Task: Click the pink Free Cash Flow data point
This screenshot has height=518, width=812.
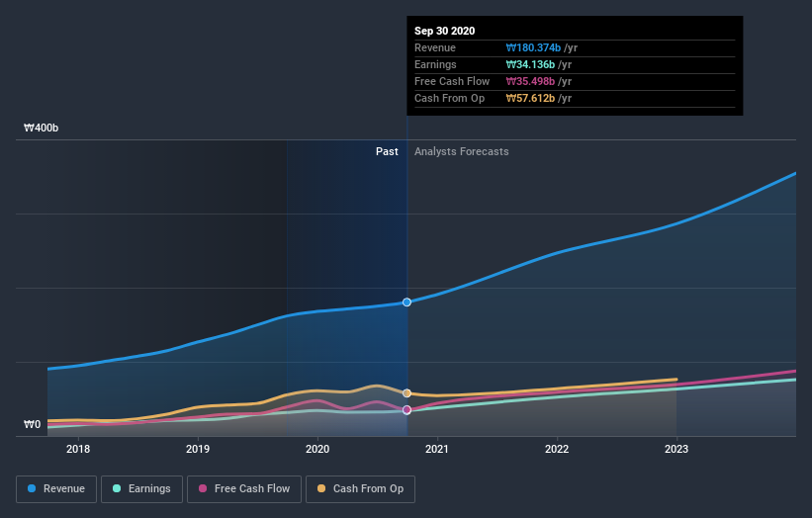Action: [x=407, y=410]
